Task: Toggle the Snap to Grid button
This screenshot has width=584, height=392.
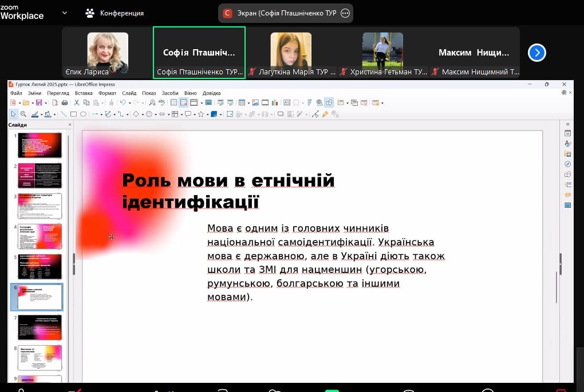Action: tap(184, 103)
